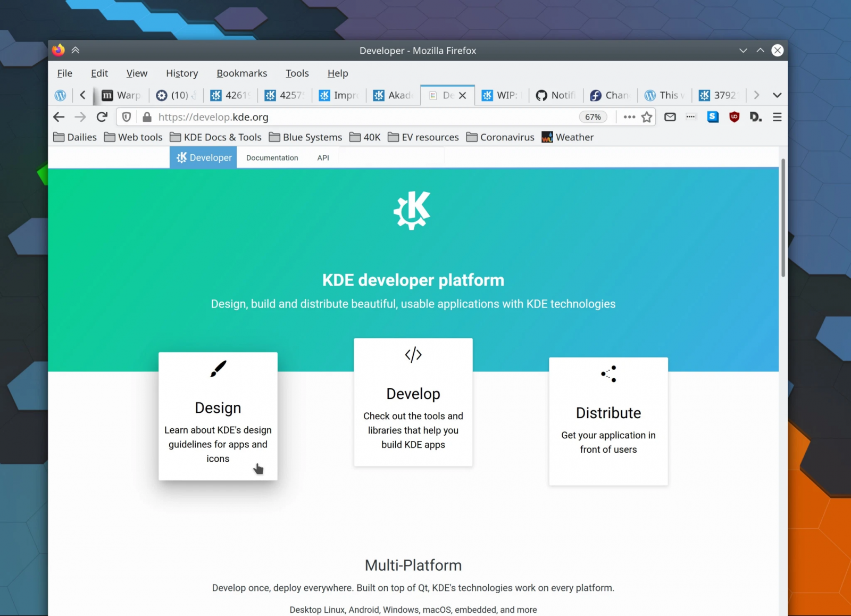Viewport: 851px width, 616px height.
Task: Switch to the Impr KDE tab
Action: 339,95
